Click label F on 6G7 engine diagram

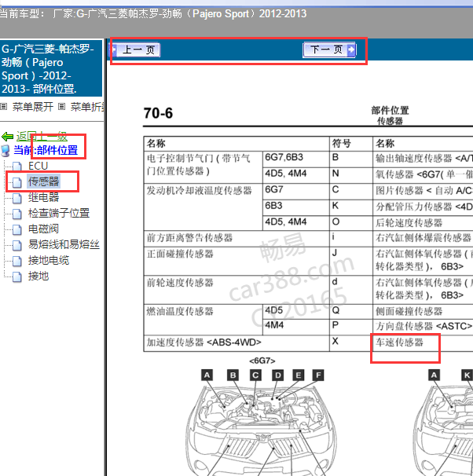click(318, 375)
